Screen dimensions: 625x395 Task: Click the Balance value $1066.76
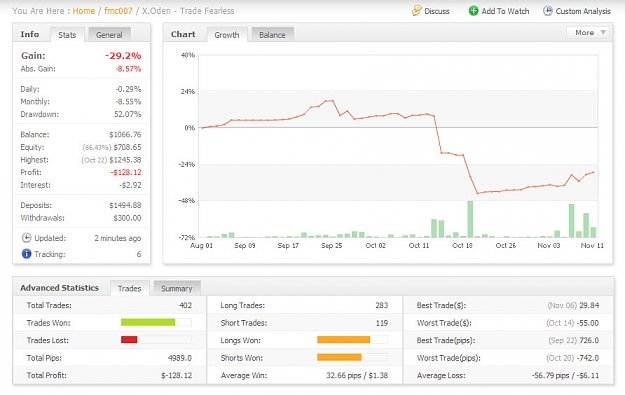125,134
